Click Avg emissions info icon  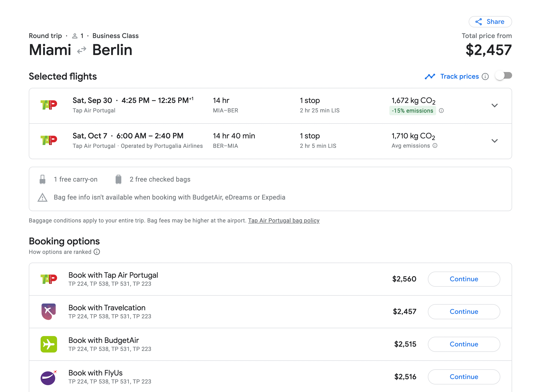[x=435, y=146]
